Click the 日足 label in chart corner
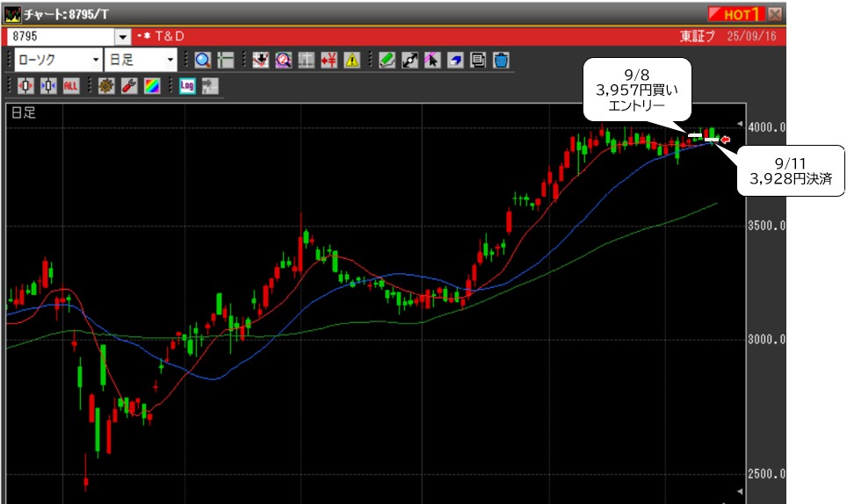The height and width of the screenshot is (504, 847). (x=23, y=112)
